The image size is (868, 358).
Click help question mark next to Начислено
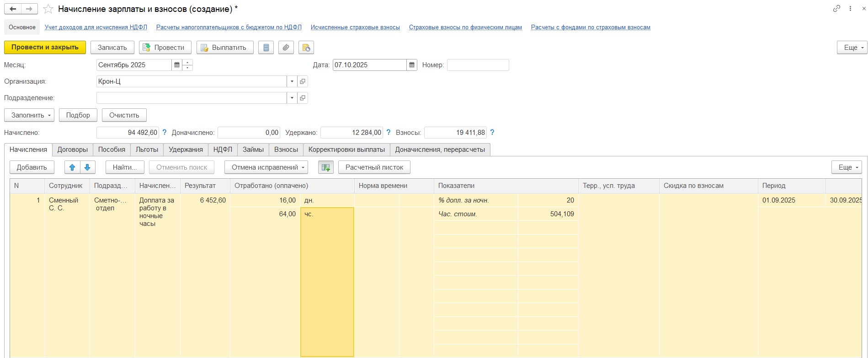pos(165,133)
